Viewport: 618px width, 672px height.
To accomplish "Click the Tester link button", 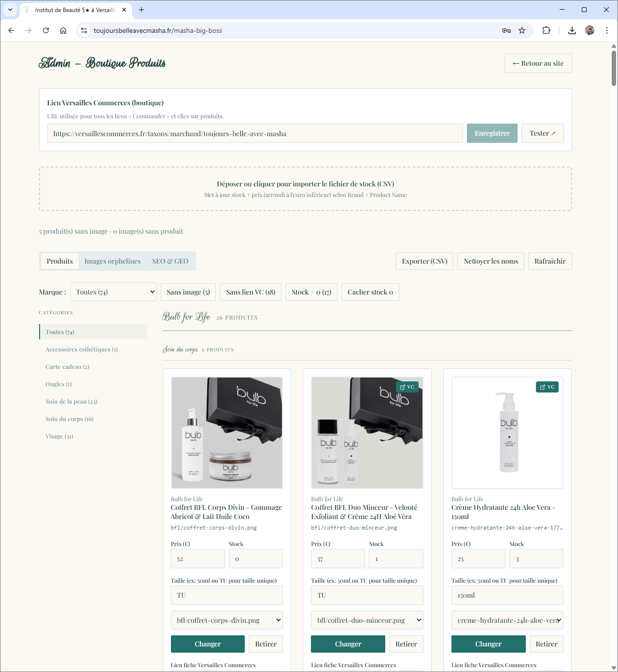I will tap(543, 133).
